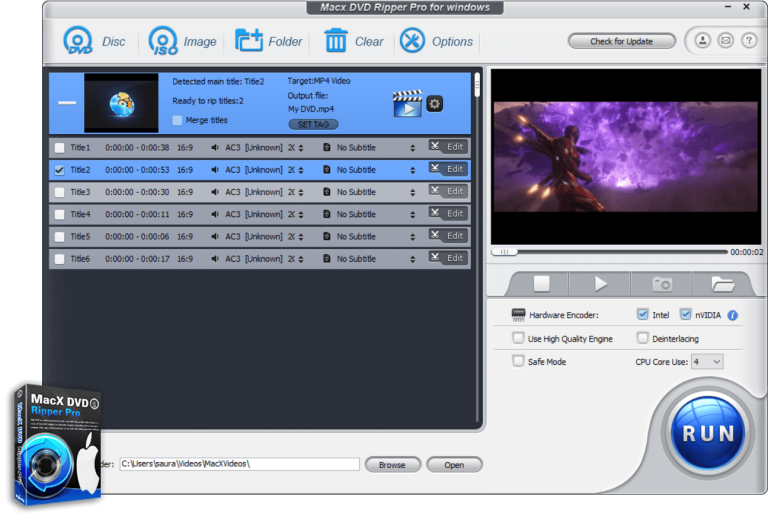
Task: Click subtitle icon on Title1 row
Action: (327, 147)
